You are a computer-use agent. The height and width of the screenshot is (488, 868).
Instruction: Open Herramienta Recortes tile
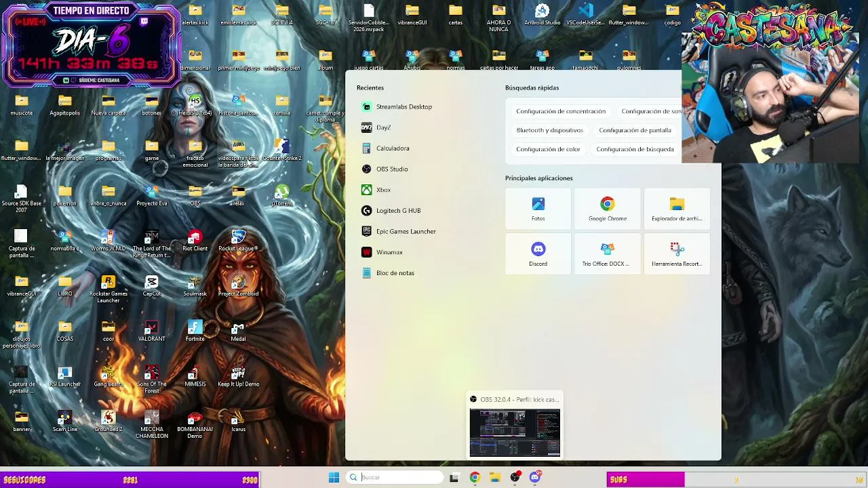point(677,254)
